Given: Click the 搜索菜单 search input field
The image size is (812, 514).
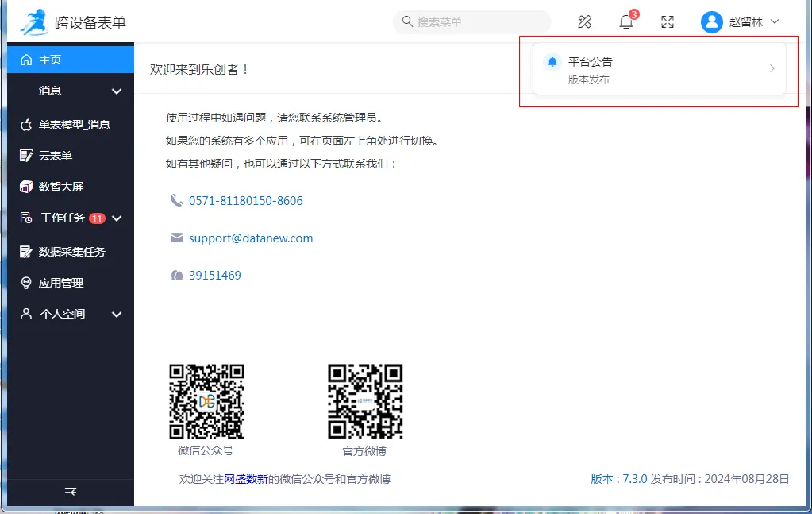Looking at the screenshot, I should coord(480,22).
